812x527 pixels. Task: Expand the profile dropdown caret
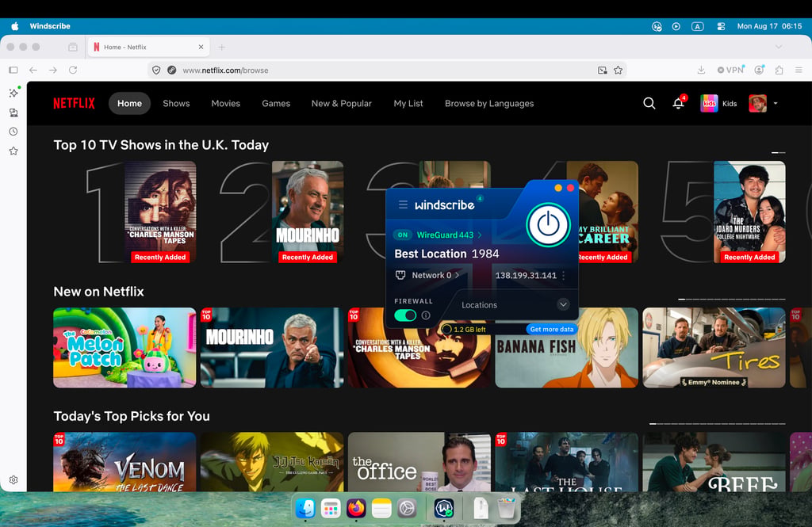pyautogui.click(x=776, y=104)
